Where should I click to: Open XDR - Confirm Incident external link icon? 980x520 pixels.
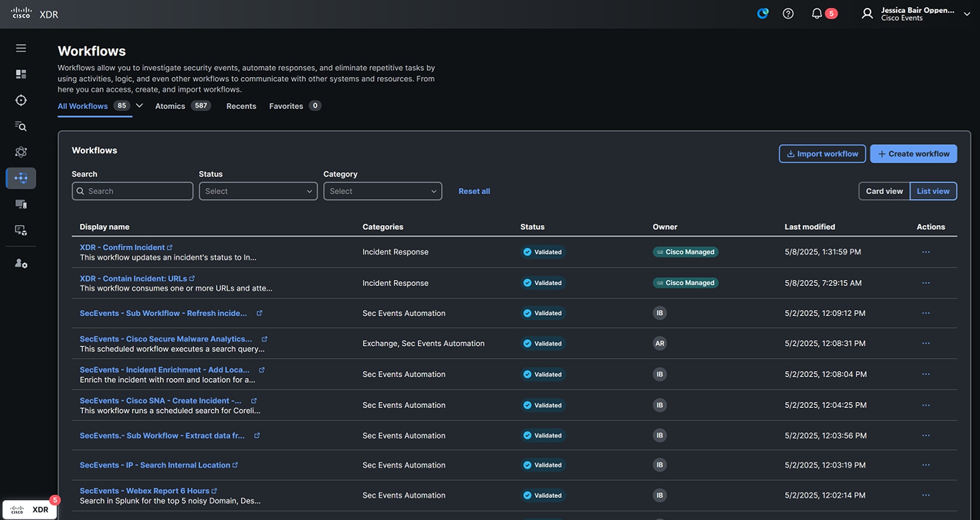coord(170,247)
